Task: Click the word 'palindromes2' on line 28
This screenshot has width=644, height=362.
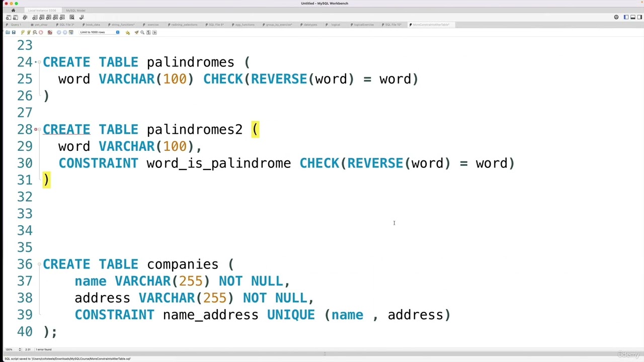Action: coord(194,130)
